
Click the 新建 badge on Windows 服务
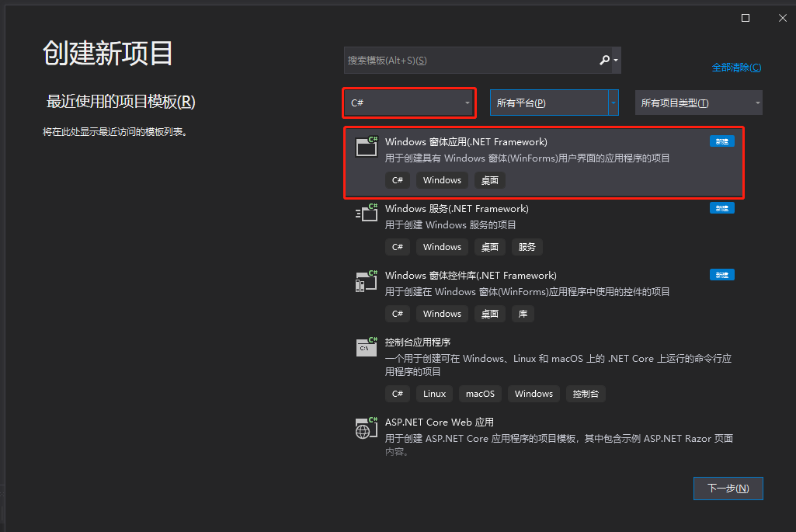click(x=722, y=208)
